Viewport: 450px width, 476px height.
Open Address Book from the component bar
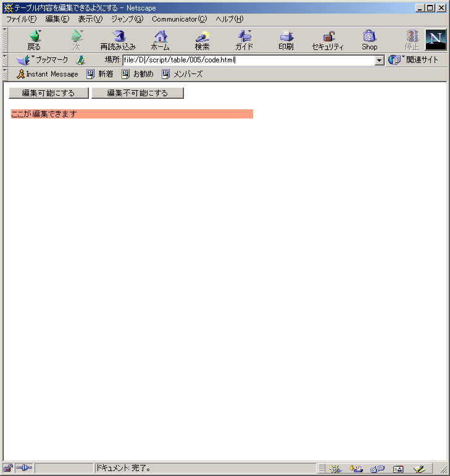pyautogui.click(x=398, y=469)
